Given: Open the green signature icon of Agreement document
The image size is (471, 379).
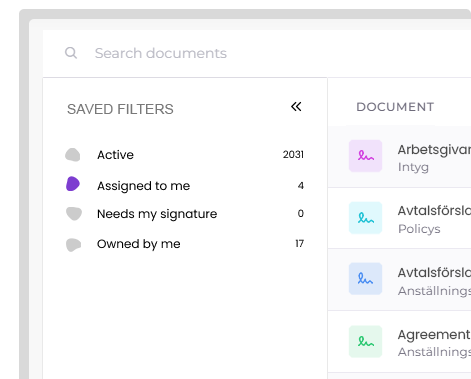Looking at the screenshot, I should (x=365, y=342).
